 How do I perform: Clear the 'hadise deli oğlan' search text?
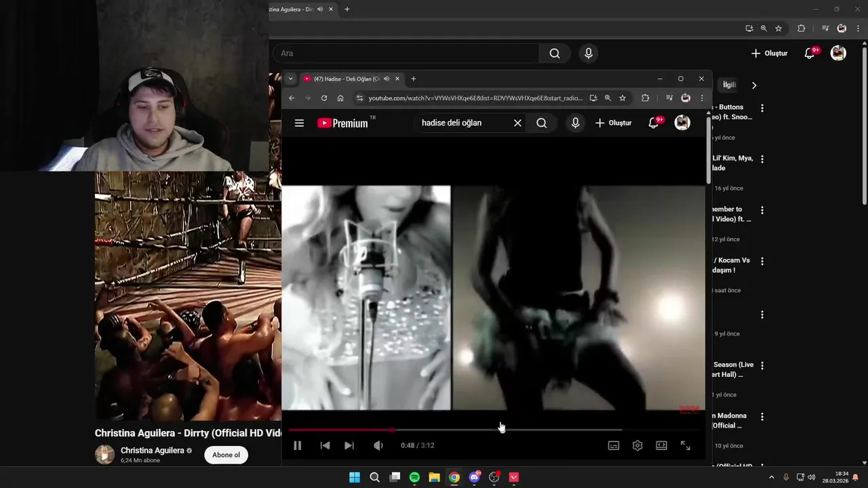[x=517, y=123]
